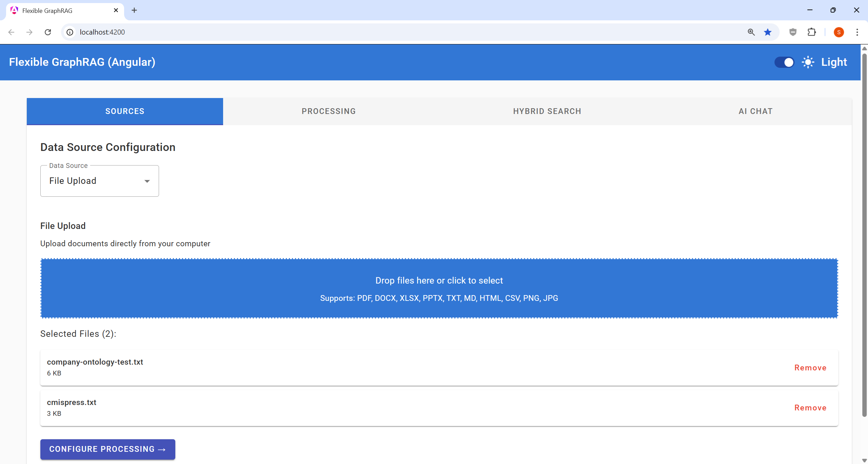Click the sun icon in header
The image size is (868, 464).
tap(808, 62)
